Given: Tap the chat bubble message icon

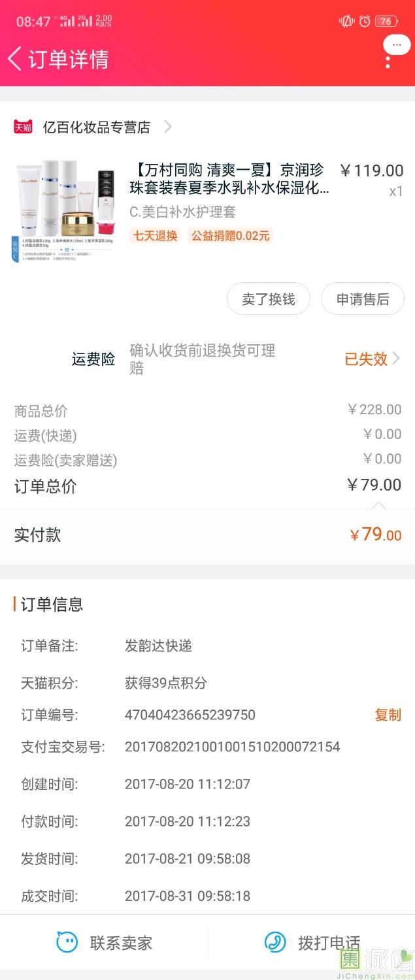Looking at the screenshot, I should (x=397, y=44).
